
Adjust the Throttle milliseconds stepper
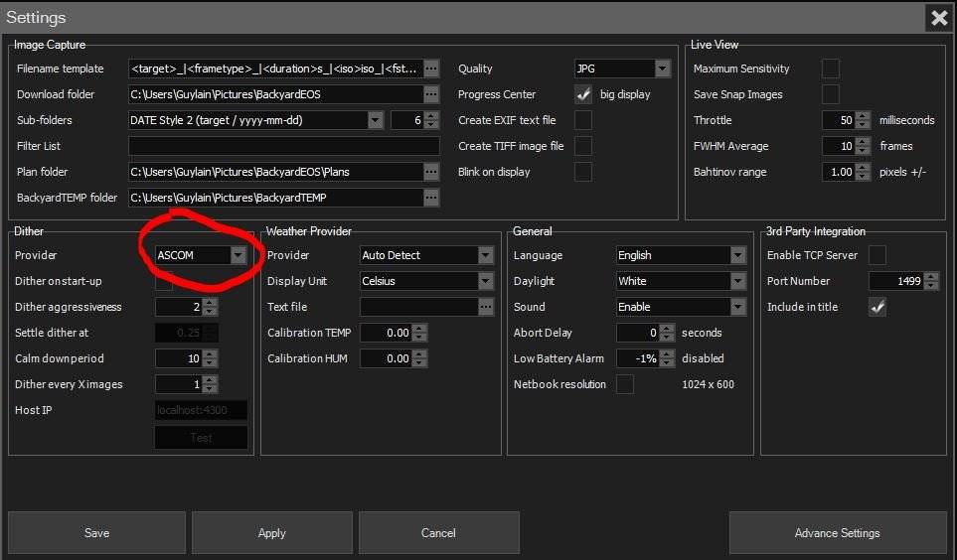coord(862,119)
